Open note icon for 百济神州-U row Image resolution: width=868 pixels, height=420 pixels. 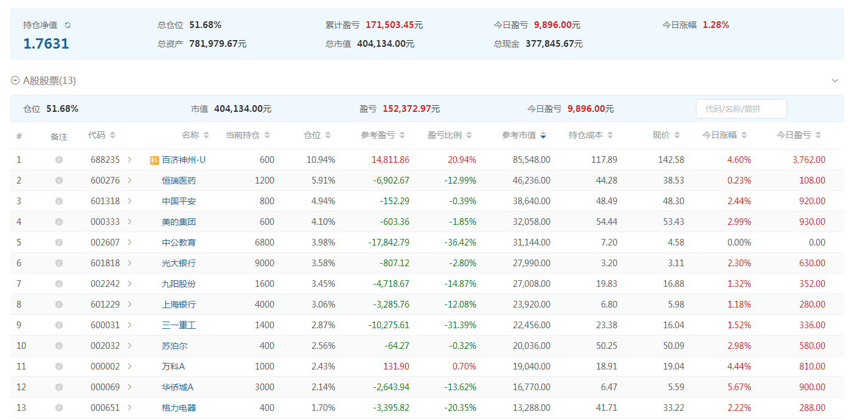[59, 160]
